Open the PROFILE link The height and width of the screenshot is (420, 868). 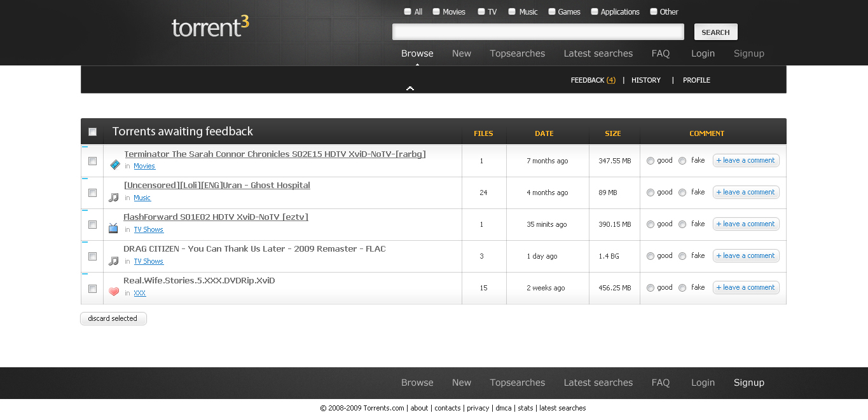click(696, 80)
